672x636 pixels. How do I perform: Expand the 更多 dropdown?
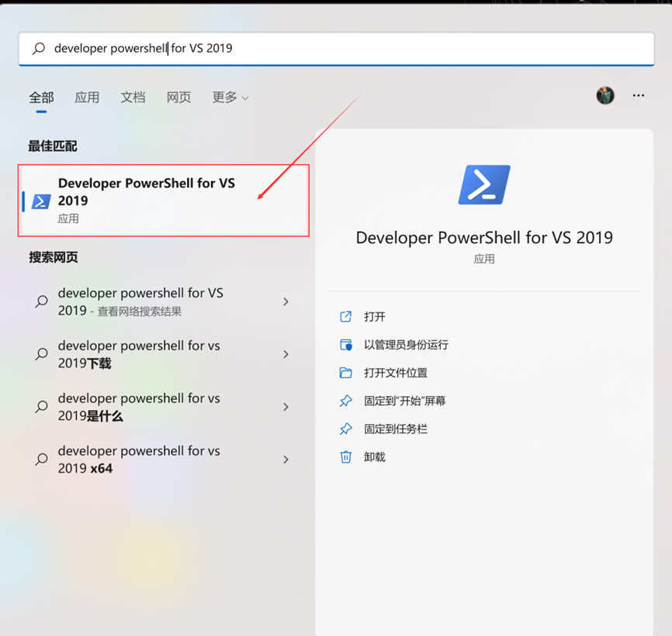(x=230, y=98)
